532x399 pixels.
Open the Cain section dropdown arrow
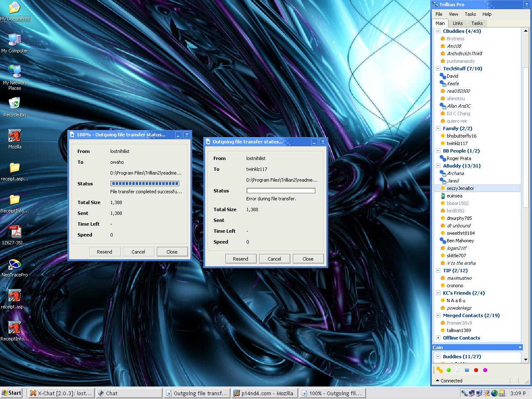tap(520, 347)
